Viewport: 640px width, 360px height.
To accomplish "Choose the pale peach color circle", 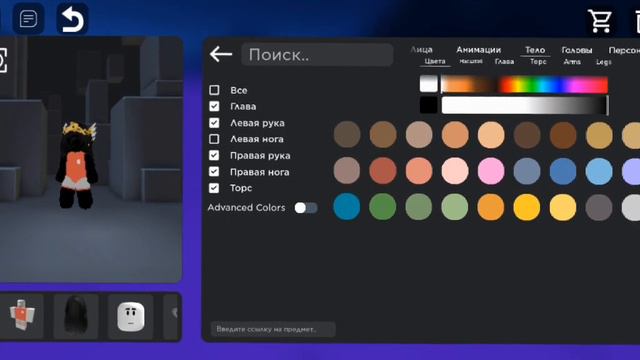I will click(491, 134).
